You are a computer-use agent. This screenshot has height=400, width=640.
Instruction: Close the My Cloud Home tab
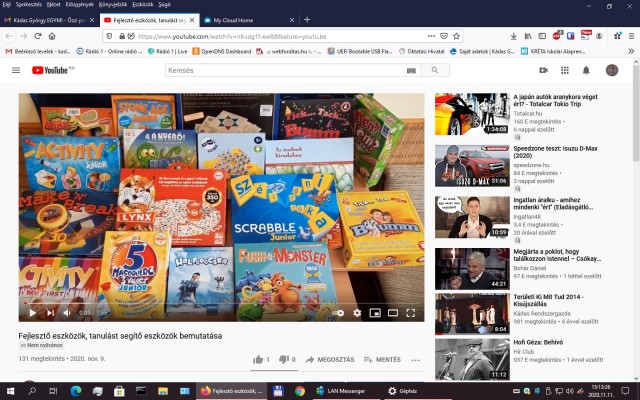pyautogui.click(x=291, y=20)
